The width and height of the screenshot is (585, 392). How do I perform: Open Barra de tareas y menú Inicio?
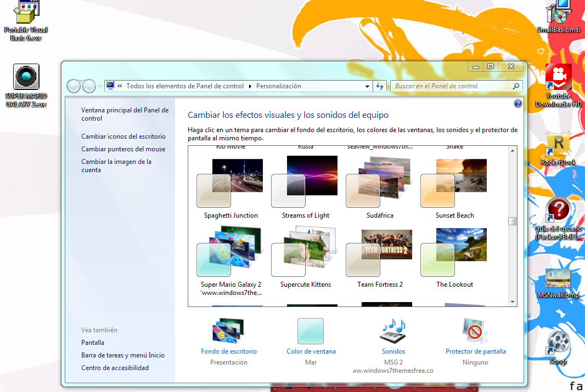click(x=123, y=355)
